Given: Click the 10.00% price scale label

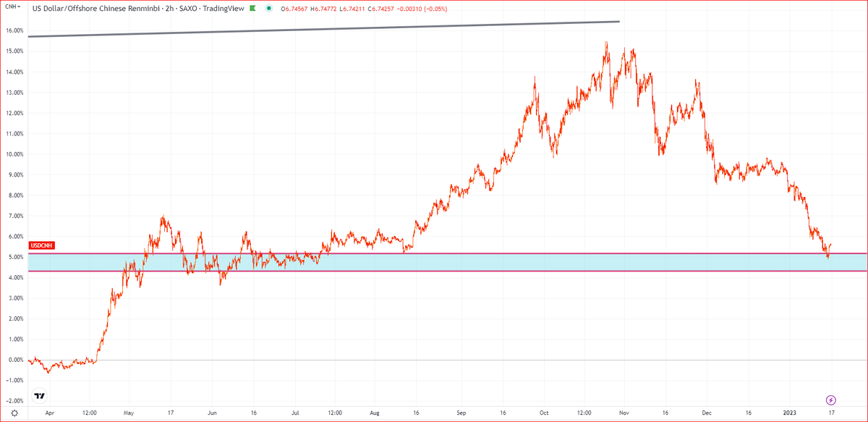Looking at the screenshot, I should point(14,154).
